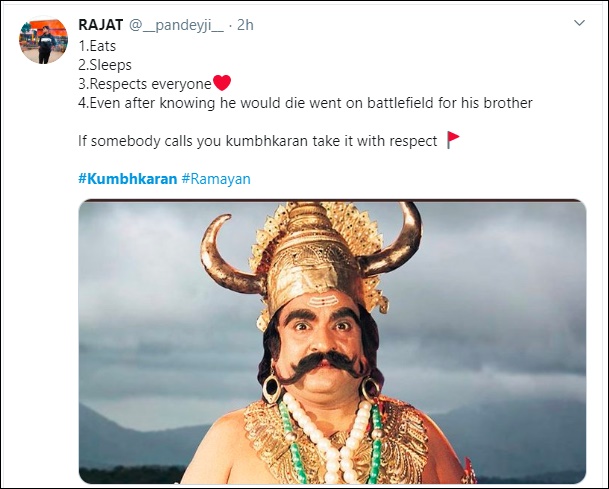Open the RAJAT display name link
609x489 pixels.
99,24
